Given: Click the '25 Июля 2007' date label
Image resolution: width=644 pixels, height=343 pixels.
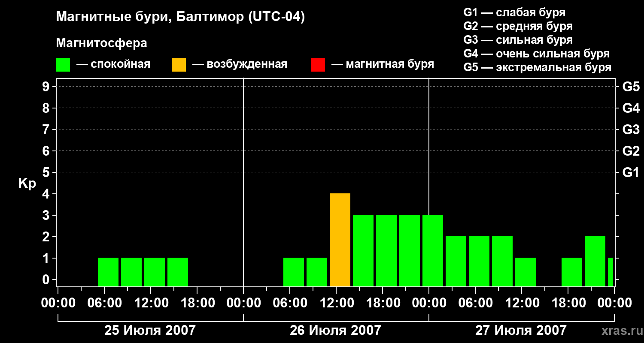Looking at the screenshot, I should pos(150,330).
